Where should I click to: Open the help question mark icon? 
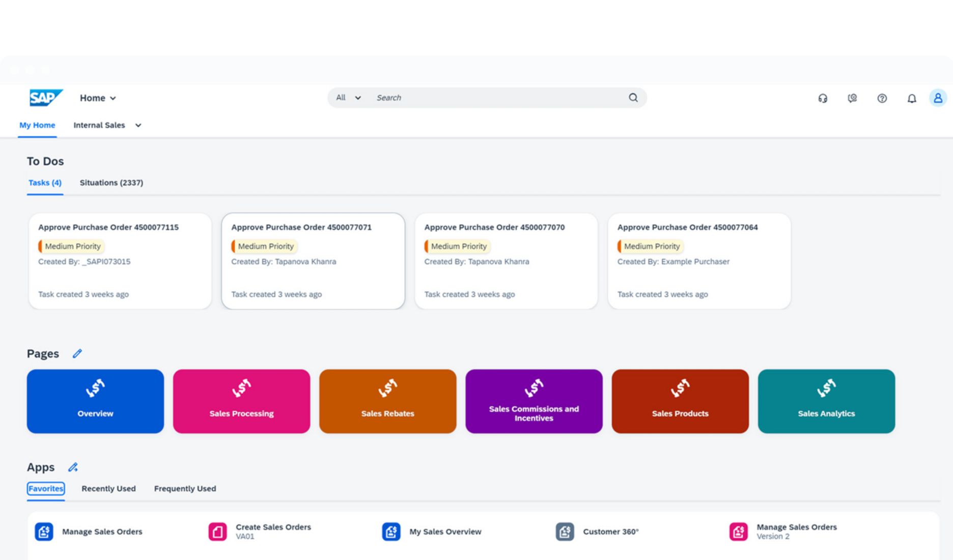882,98
